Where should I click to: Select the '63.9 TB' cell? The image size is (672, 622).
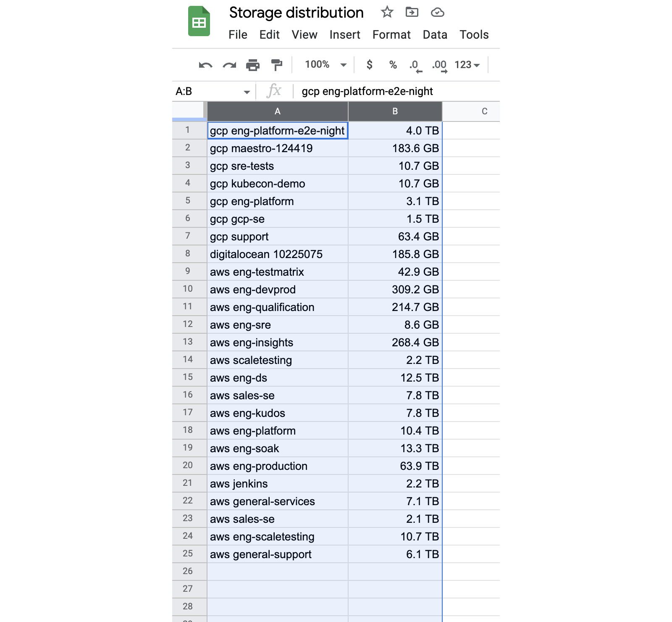(x=395, y=466)
